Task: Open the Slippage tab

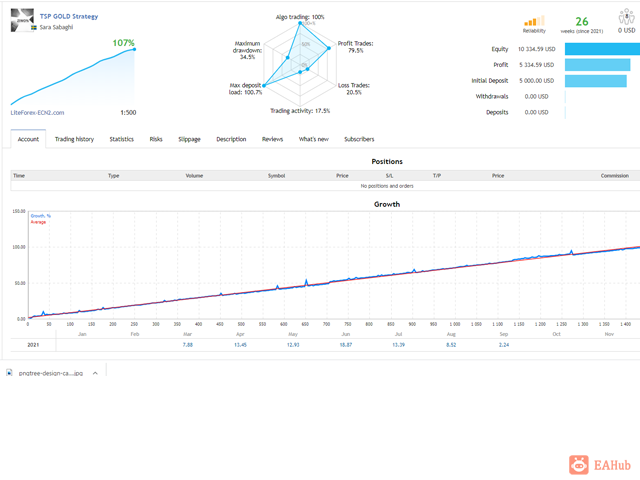Action: tap(189, 139)
